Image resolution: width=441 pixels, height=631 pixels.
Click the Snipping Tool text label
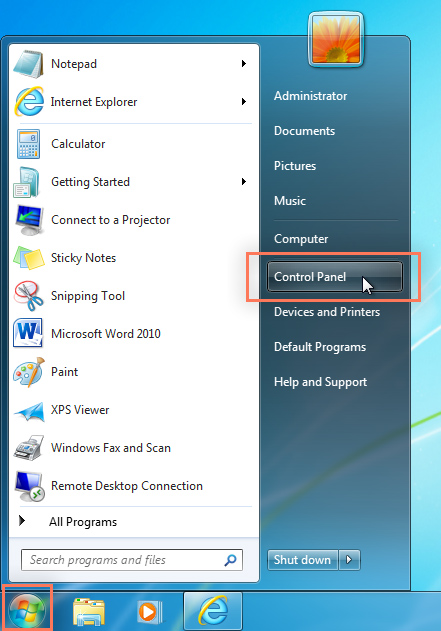coord(88,296)
